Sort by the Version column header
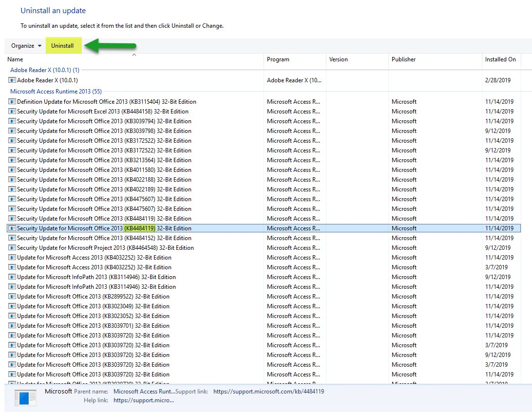The image size is (532, 412). point(357,59)
